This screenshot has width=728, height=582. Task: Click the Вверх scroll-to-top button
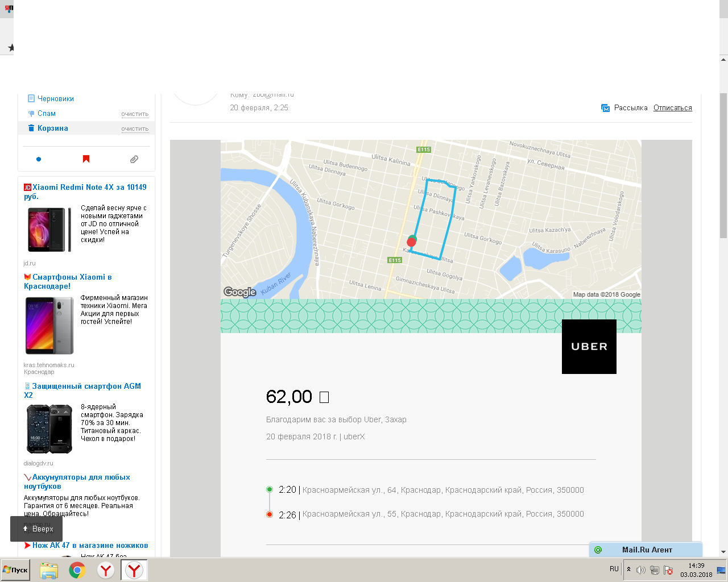(x=36, y=529)
